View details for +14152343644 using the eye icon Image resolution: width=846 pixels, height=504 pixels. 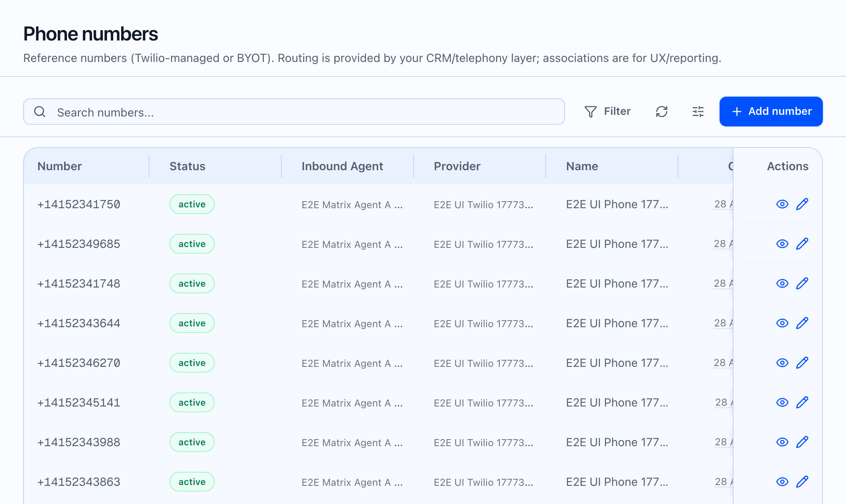point(782,323)
